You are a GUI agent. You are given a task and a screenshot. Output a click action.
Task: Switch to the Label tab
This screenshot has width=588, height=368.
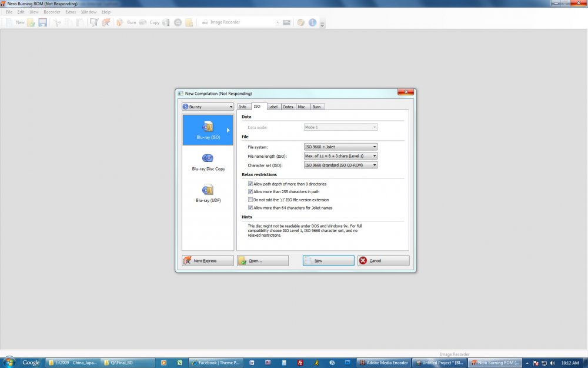click(273, 107)
